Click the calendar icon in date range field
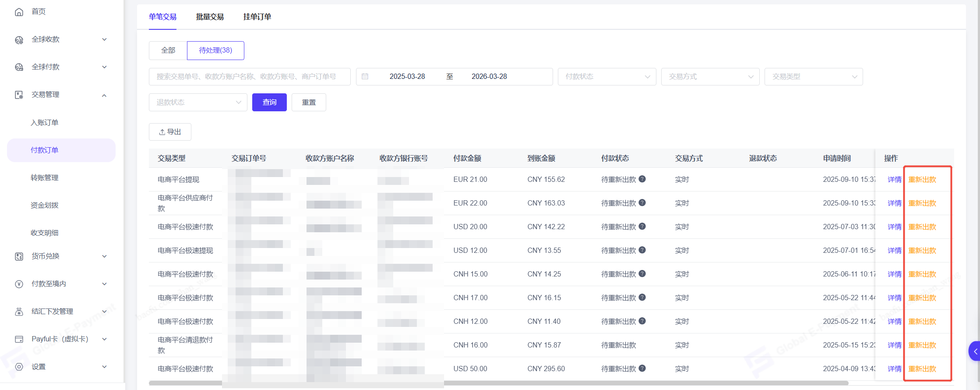The height and width of the screenshot is (390, 980). click(365, 77)
